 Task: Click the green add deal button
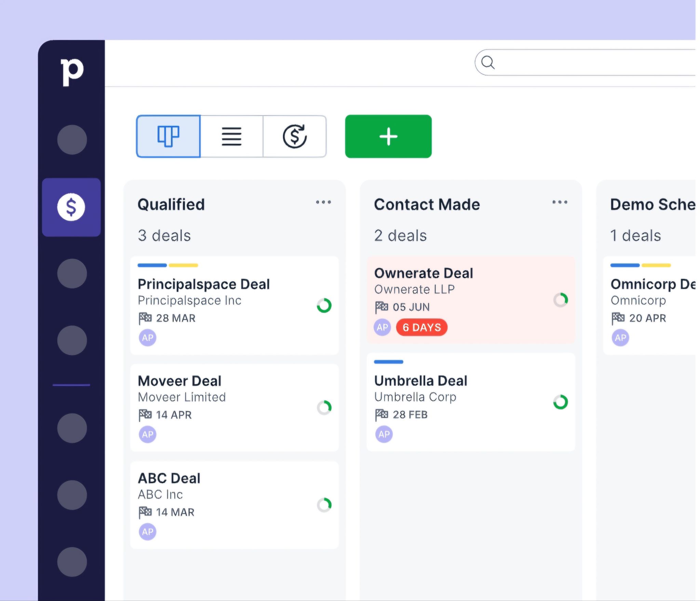(x=388, y=136)
